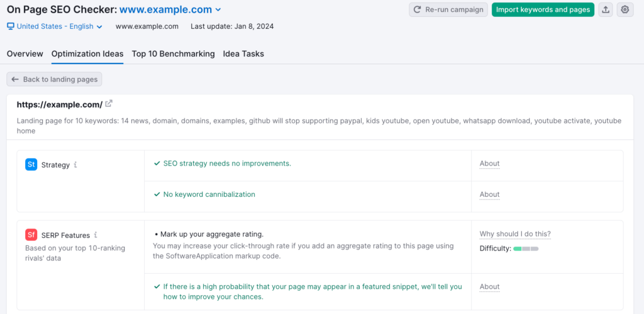This screenshot has width=644, height=314.
Task: Click info icon beside Strategy
Action: point(75,165)
